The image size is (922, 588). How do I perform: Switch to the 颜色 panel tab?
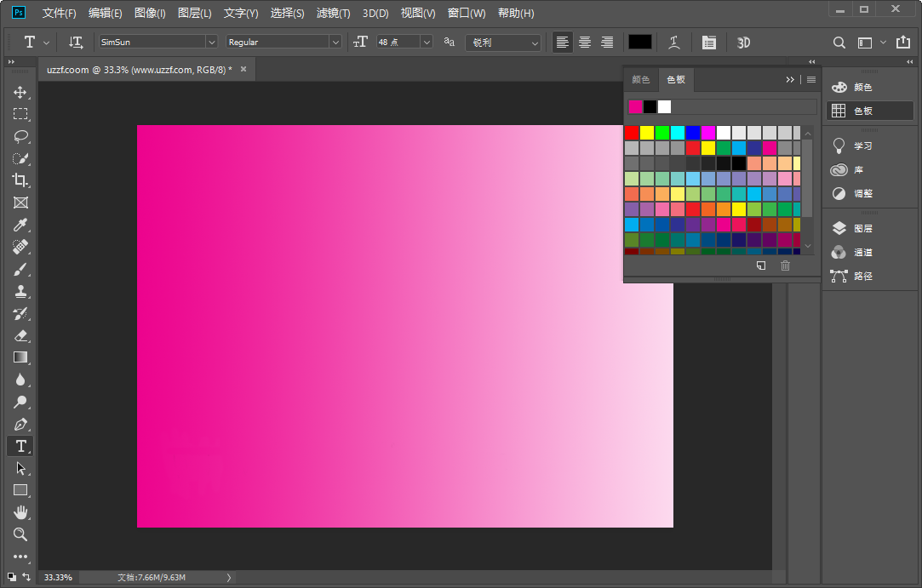click(x=640, y=79)
